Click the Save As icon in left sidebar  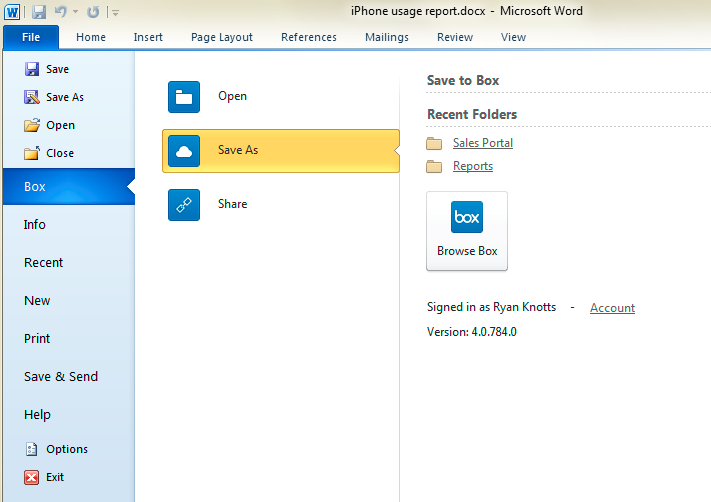[x=32, y=97]
